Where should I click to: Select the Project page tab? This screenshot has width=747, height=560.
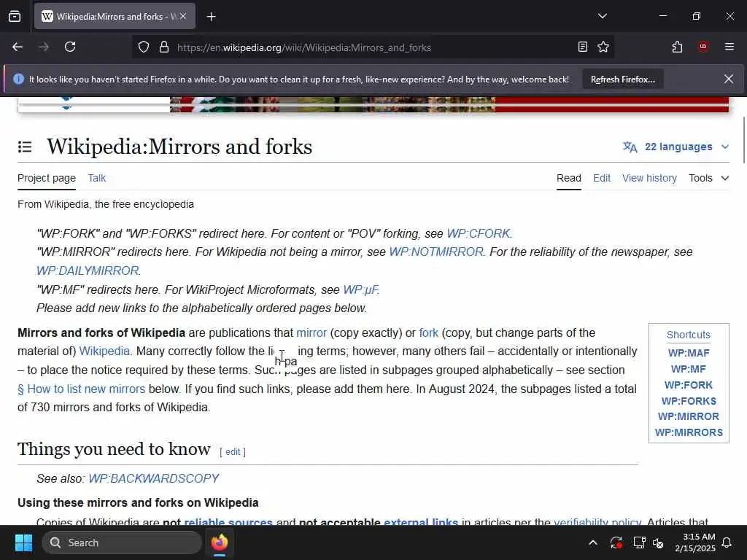(x=47, y=178)
